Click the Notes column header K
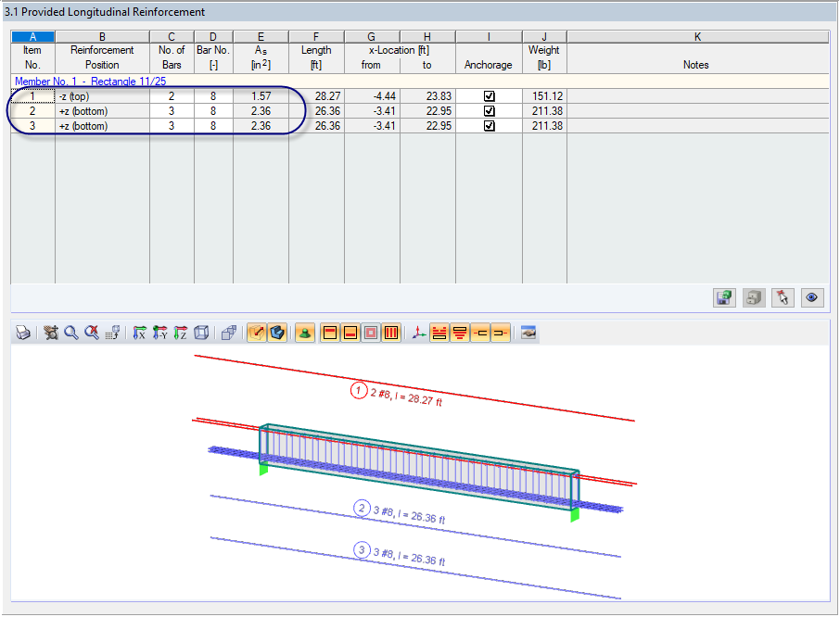The height and width of the screenshot is (617, 840). pos(696,36)
